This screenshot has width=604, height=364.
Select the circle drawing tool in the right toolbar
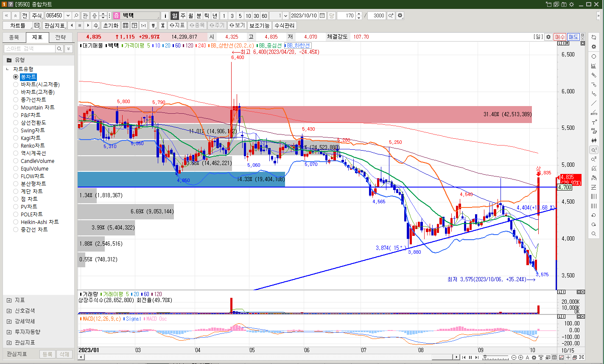pos(593,56)
